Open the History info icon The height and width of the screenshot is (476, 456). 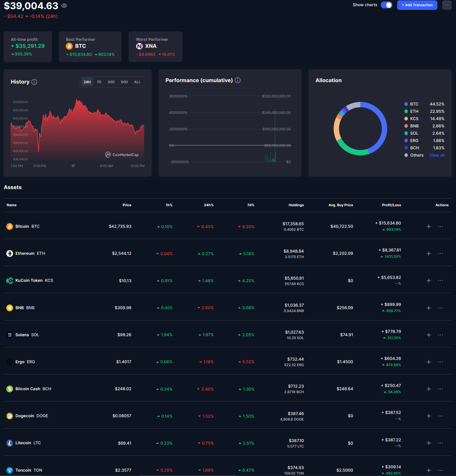[x=34, y=82]
